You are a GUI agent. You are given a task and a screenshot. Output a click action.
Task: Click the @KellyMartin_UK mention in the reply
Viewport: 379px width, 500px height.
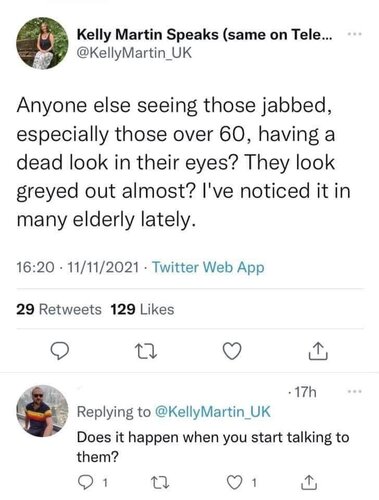pyautogui.click(x=213, y=412)
